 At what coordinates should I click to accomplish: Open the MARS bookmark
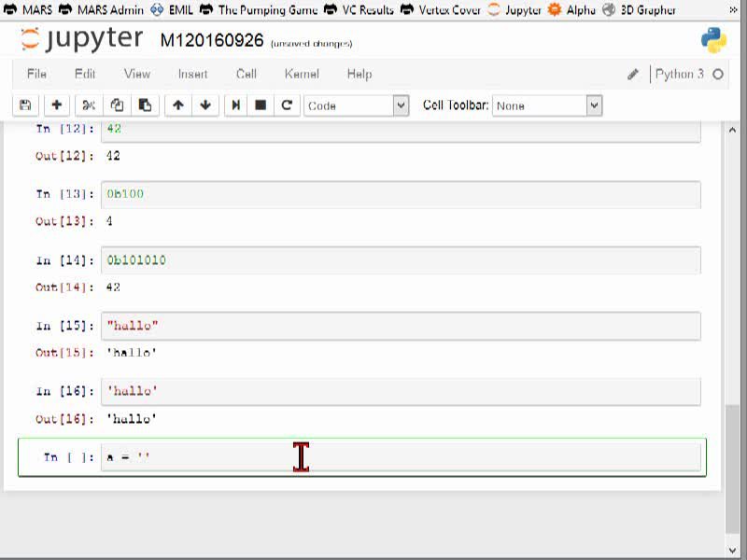[28, 9]
